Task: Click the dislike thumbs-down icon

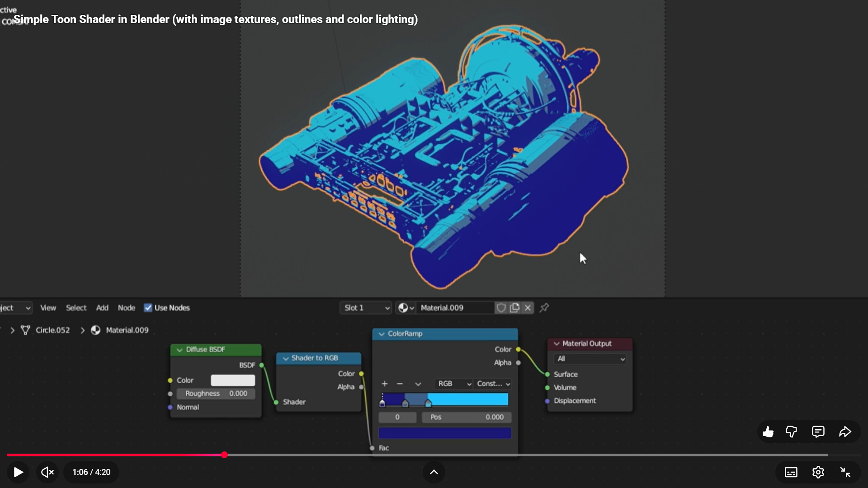Action: click(x=791, y=432)
